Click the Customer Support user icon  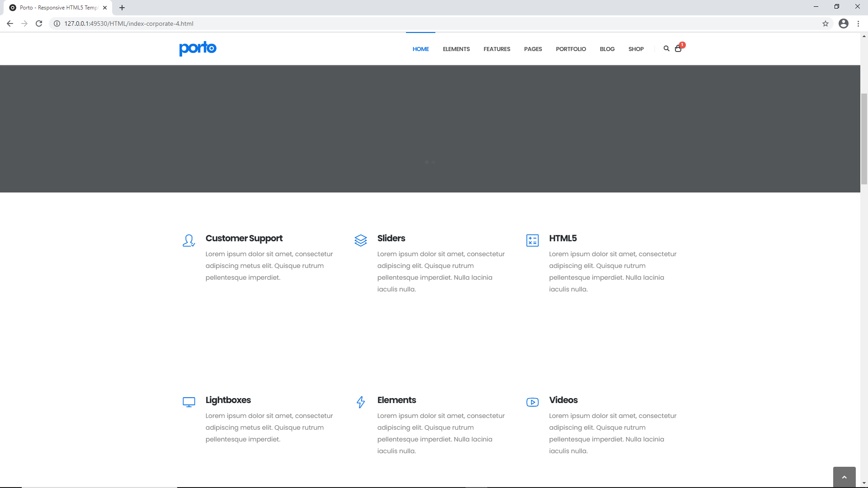[x=189, y=240]
